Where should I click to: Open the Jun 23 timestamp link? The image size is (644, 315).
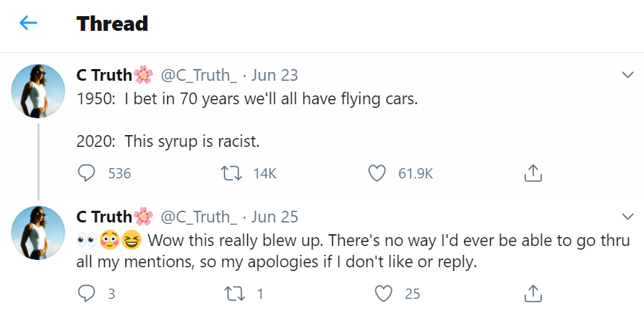coord(274,75)
